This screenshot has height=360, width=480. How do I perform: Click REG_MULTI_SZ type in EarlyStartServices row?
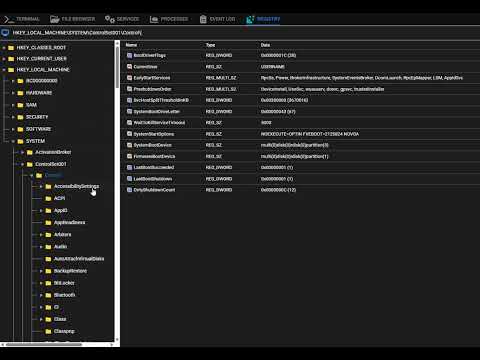[x=221, y=78]
